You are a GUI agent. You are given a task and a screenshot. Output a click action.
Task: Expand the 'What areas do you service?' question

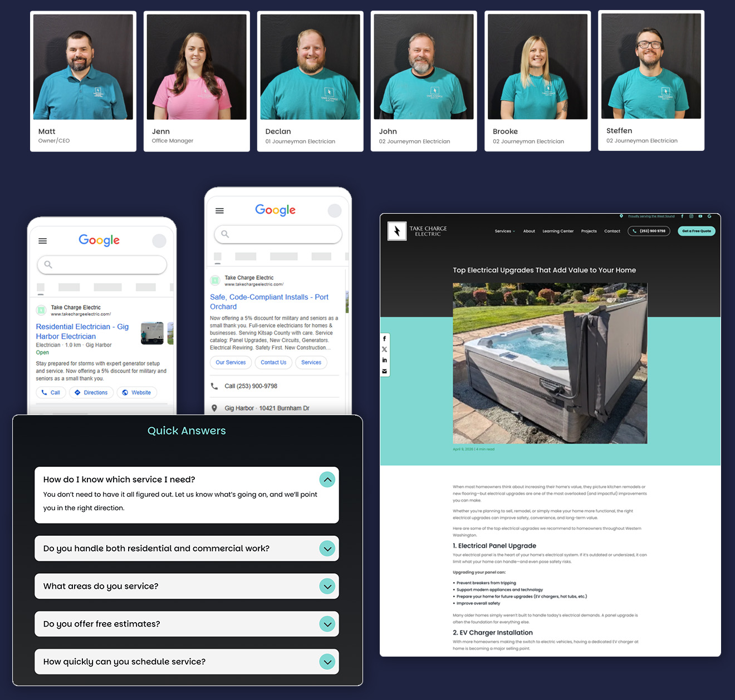click(327, 586)
